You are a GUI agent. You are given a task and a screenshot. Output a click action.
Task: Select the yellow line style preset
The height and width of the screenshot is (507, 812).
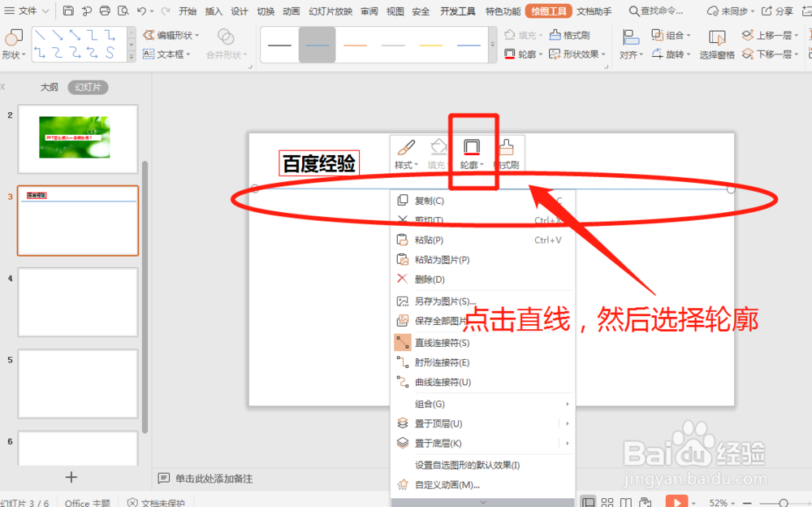[431, 45]
